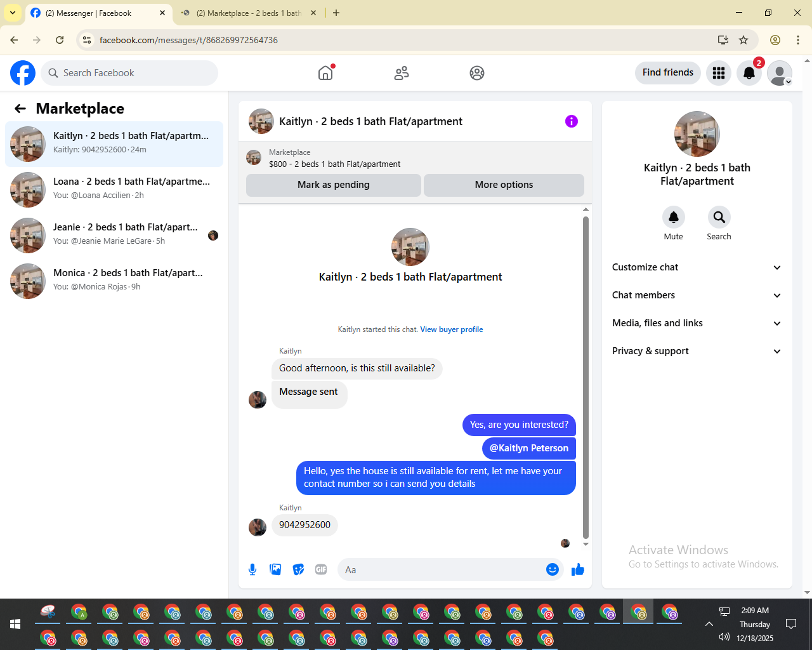Record a voice clip microphone icon
The image size is (812, 650).
pos(252,569)
